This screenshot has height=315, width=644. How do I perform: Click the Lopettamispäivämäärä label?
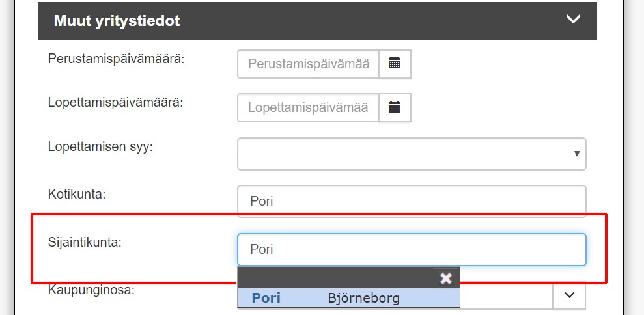tap(115, 102)
